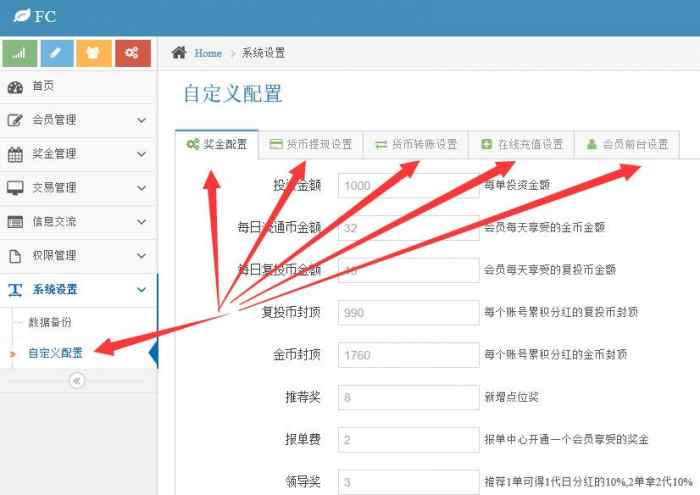Expand the 奖金管理 menu
700x495 pixels.
click(78, 154)
